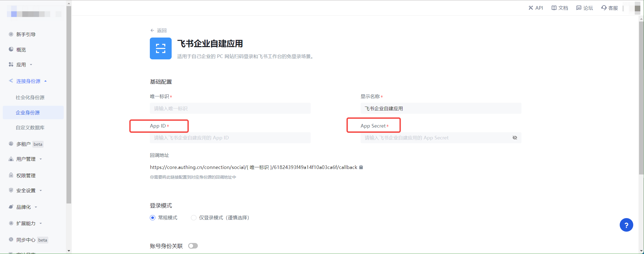Open 文档 documentation in top bar
Screen dimensions: 644x254
click(560, 8)
